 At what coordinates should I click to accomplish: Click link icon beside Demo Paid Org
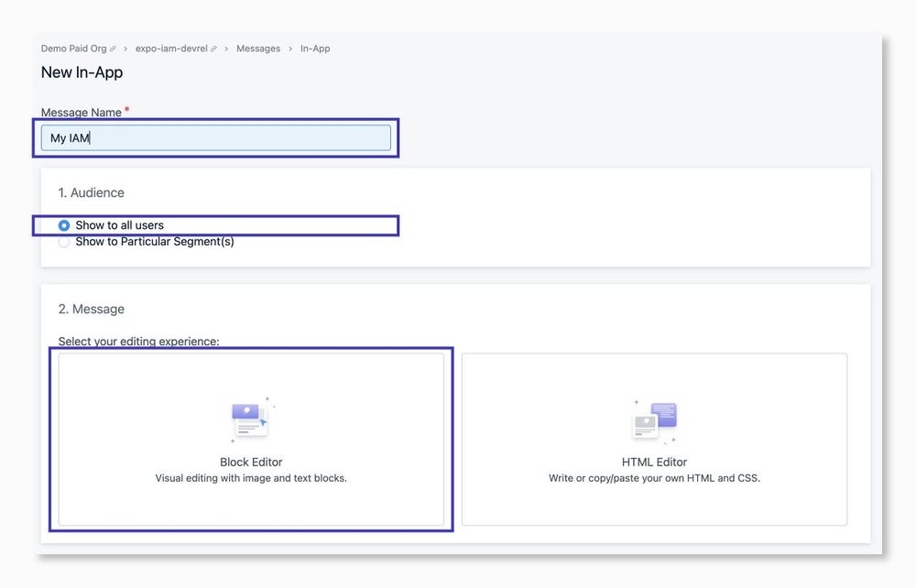113,49
